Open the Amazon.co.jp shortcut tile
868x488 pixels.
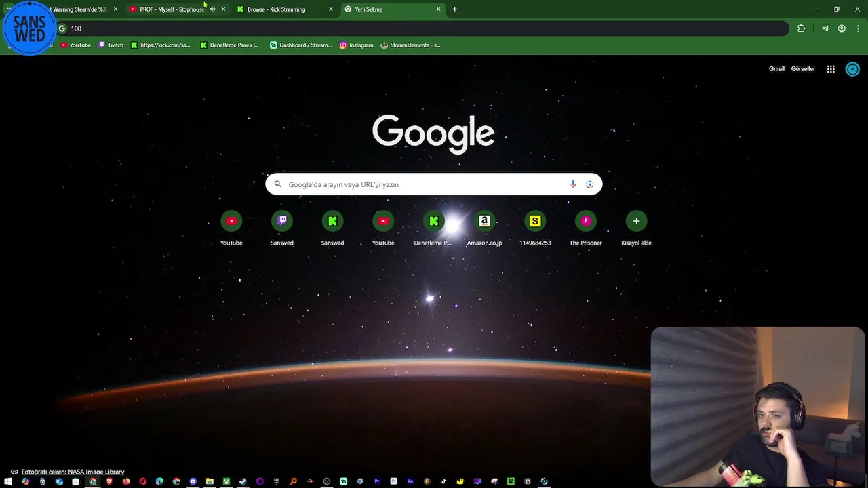point(484,229)
